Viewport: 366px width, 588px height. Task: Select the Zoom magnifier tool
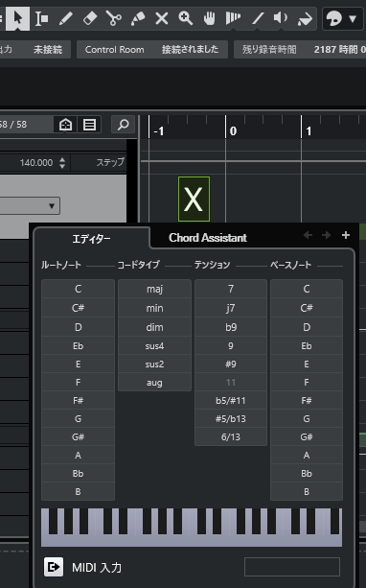point(186,18)
